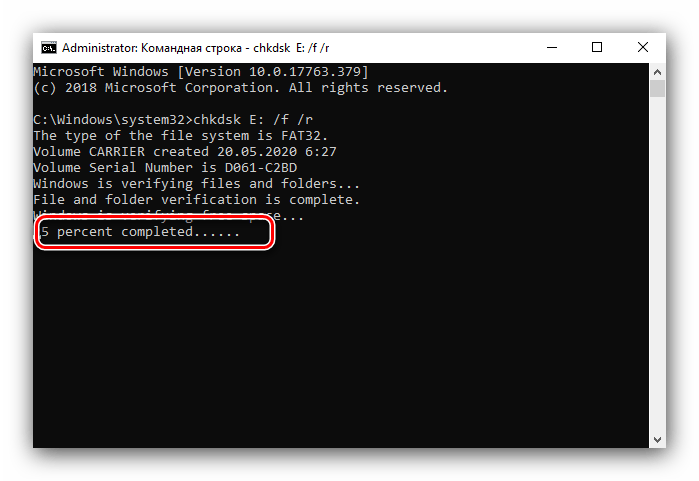This screenshot has width=699, height=481.
Task: Click the Microsoft Windows version line
Action: pos(201,72)
